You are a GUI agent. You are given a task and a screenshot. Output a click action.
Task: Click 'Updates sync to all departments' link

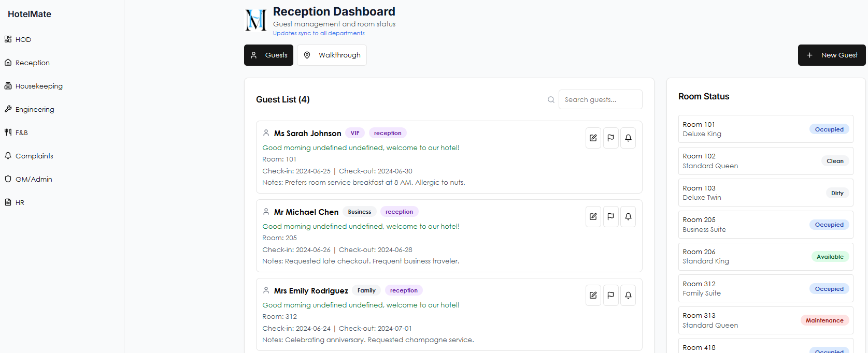[x=319, y=33]
